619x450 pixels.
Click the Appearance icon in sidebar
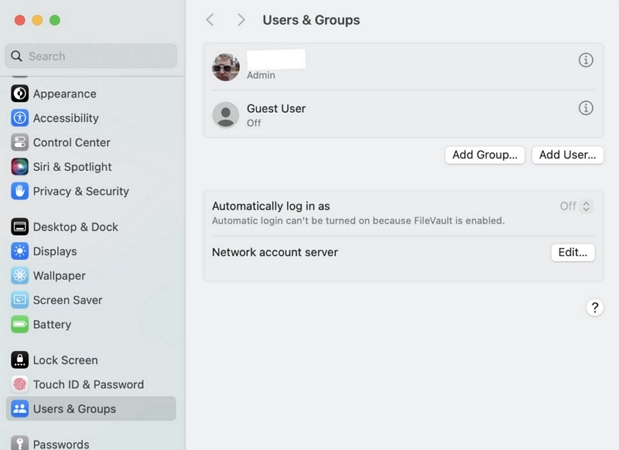point(20,94)
